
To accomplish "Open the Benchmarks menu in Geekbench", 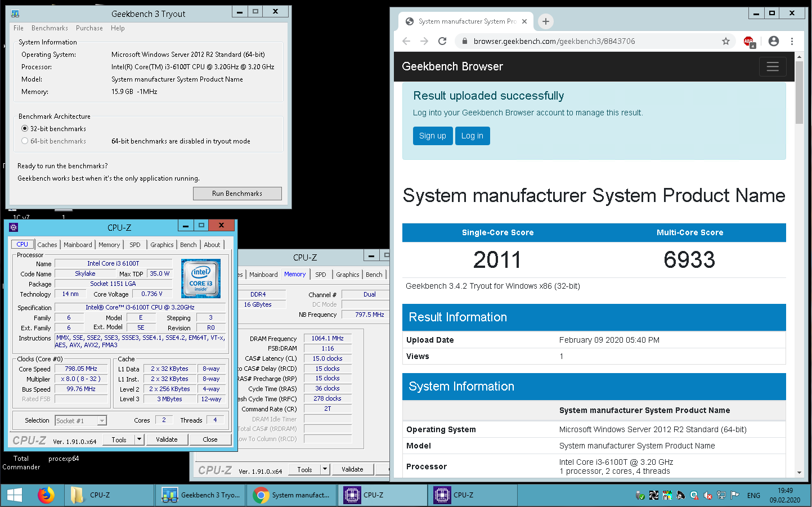I will [x=50, y=28].
